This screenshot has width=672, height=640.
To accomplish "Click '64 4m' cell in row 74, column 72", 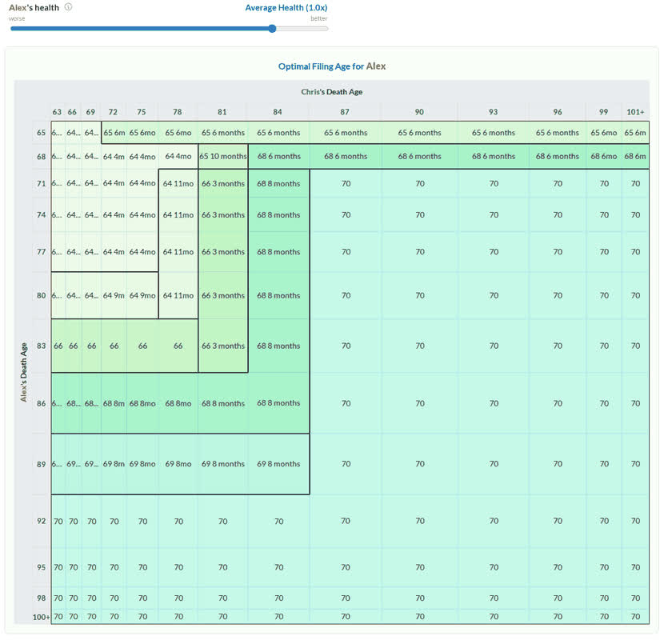I will point(114,214).
